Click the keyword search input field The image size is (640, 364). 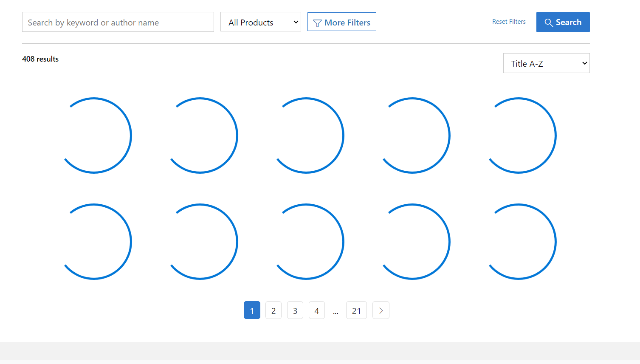click(x=118, y=22)
